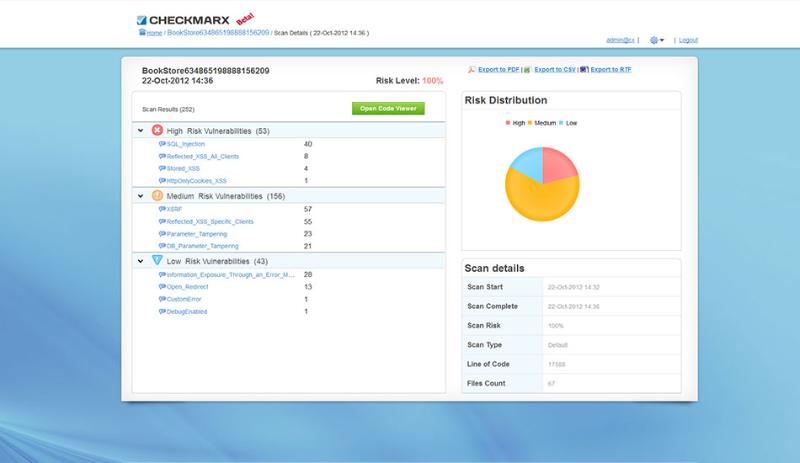Screen dimensions: 800x463
Task: Click the tag icon next to CustomError
Action: pos(162,299)
